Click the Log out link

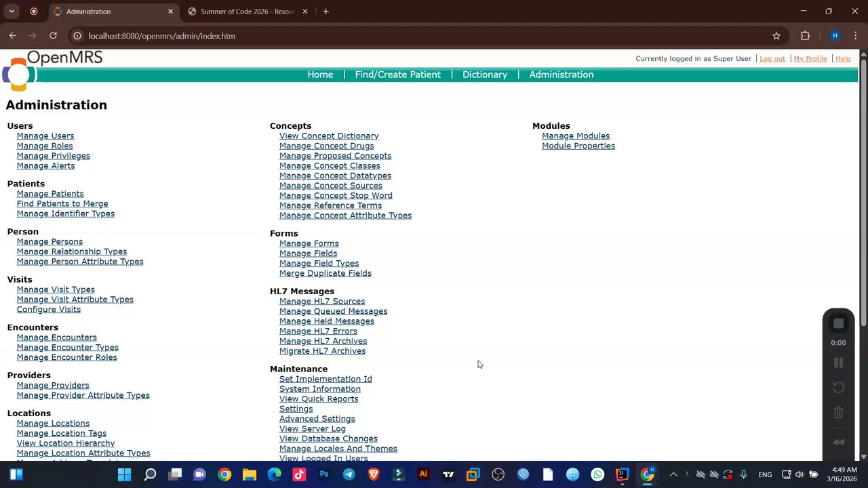coord(772,58)
